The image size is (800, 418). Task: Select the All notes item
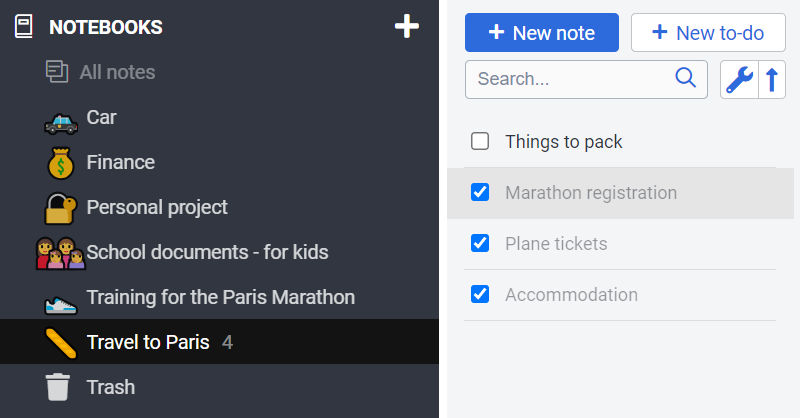[117, 72]
